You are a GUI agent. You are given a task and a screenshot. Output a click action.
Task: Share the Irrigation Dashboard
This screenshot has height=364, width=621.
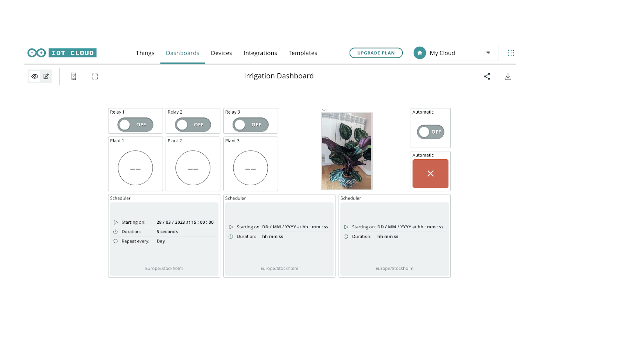click(487, 76)
